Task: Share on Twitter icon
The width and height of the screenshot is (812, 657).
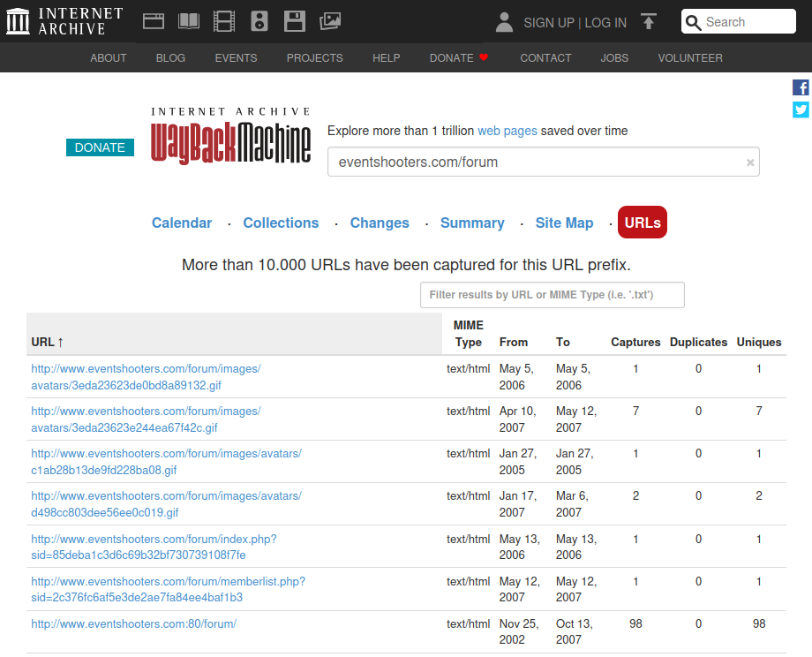Action: [x=801, y=109]
